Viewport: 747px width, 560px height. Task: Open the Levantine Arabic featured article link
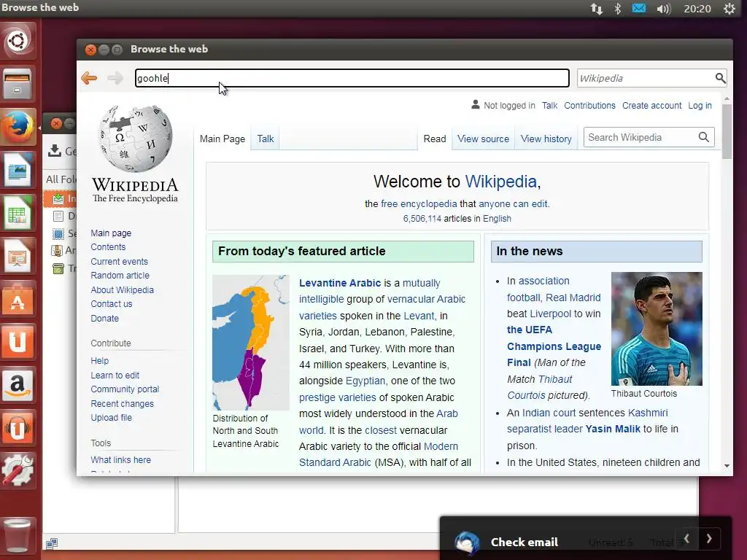tap(340, 283)
